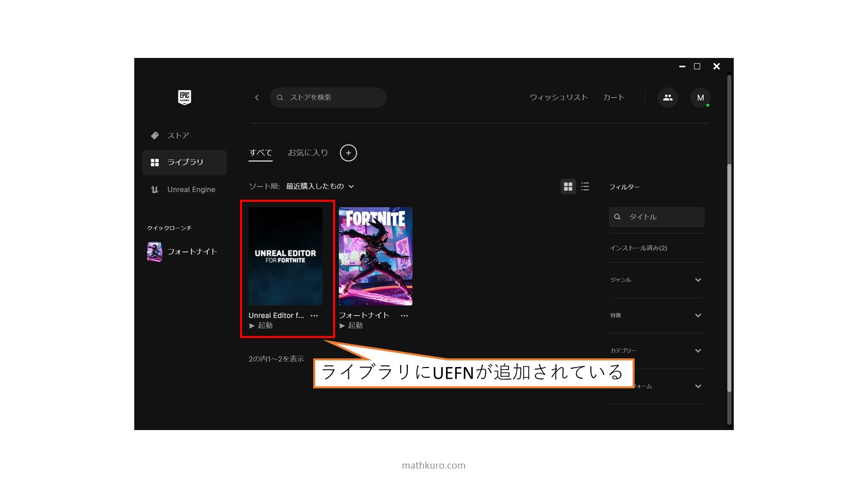Viewport: 868px width, 488px height.
Task: Open the ウィッシュリスト link
Action: click(558, 98)
